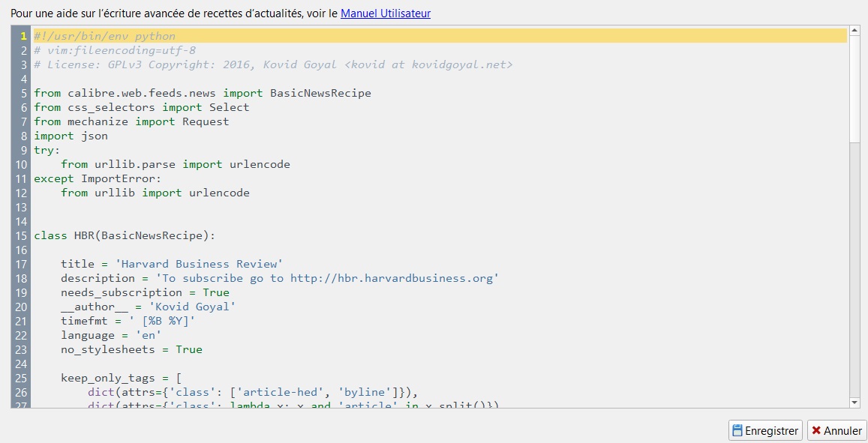
Task: Click the 'try:' statement
Action: click(x=47, y=150)
